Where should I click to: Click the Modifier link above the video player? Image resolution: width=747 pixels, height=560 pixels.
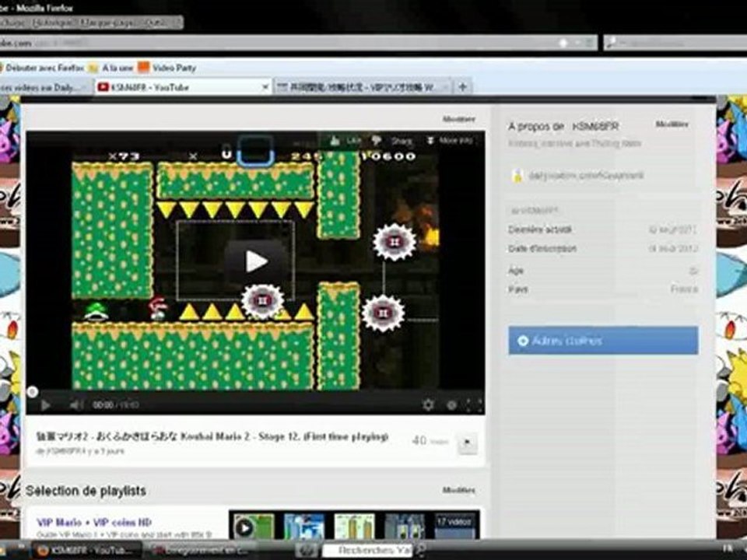click(x=459, y=119)
